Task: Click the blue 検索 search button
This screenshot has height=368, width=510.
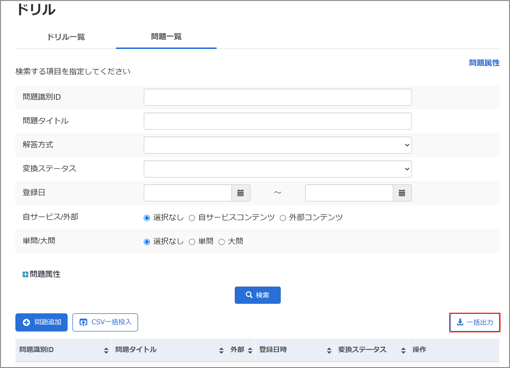Action: pyautogui.click(x=258, y=295)
